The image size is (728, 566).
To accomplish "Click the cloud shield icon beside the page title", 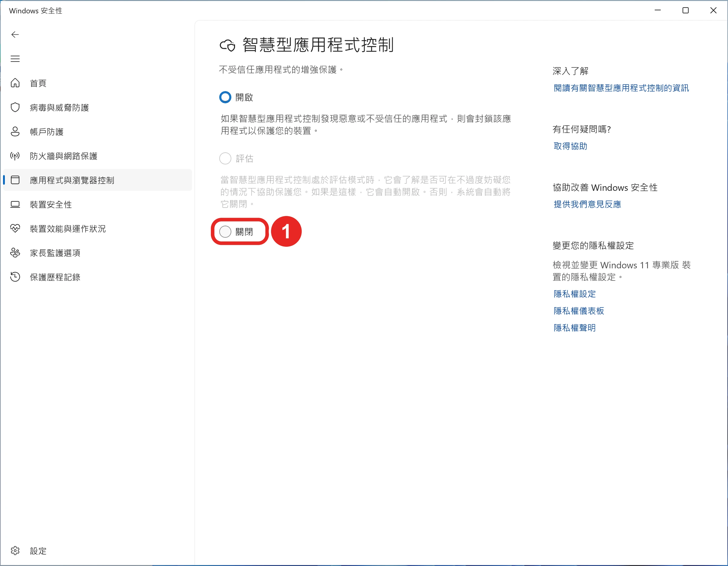I will coord(227,45).
